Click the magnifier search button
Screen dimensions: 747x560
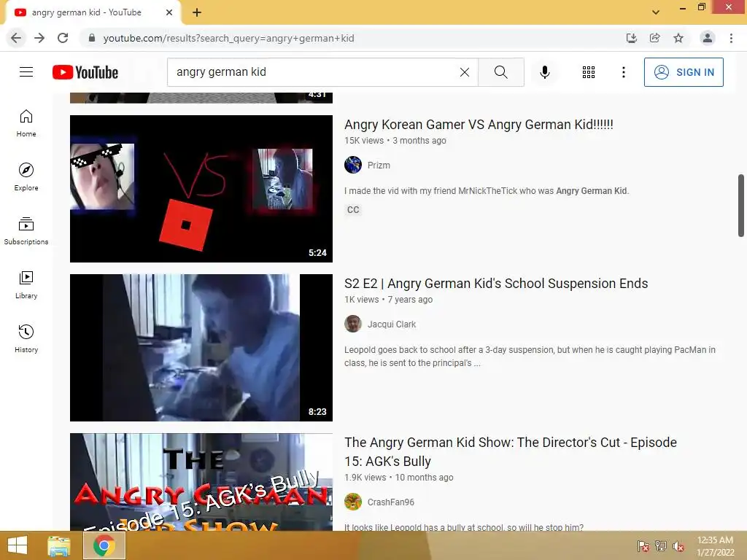coord(500,72)
